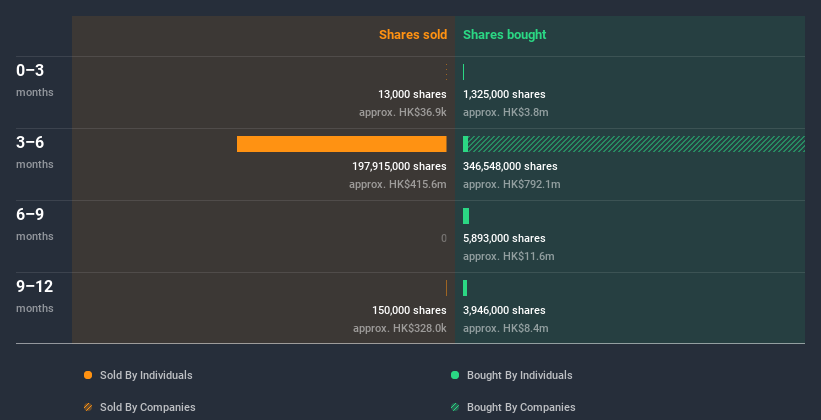Click the green 9–12 months shares bought bar
Viewport: 821px width, 420px height.
click(x=465, y=288)
